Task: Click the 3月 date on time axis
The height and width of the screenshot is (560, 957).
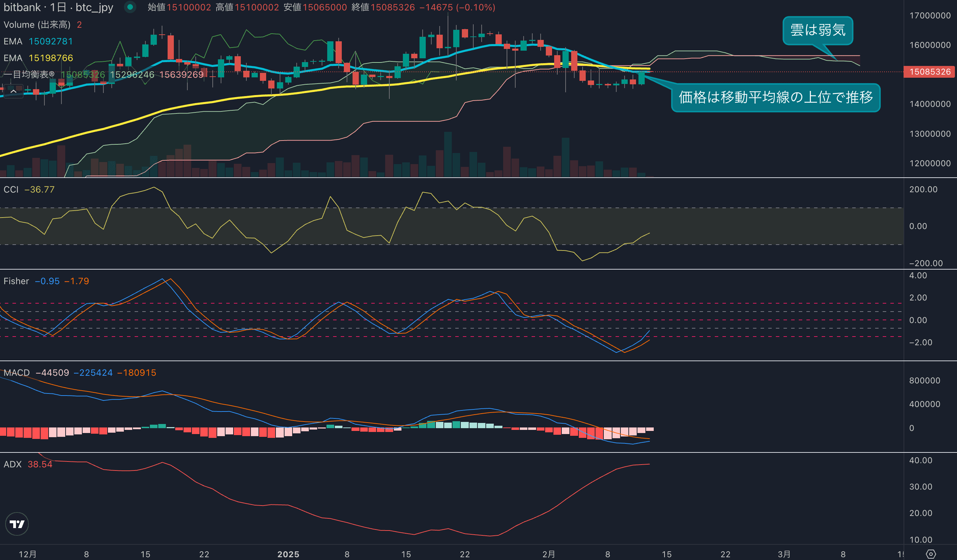Action: 784,554
